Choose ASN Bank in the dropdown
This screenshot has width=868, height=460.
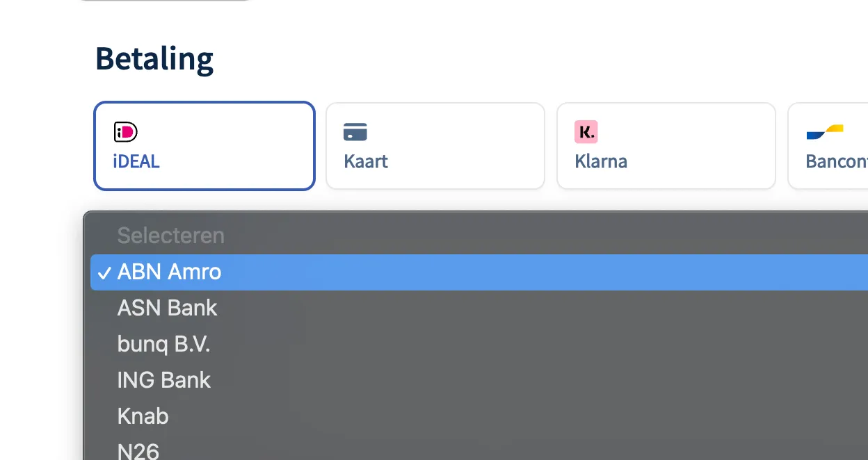[x=167, y=308]
